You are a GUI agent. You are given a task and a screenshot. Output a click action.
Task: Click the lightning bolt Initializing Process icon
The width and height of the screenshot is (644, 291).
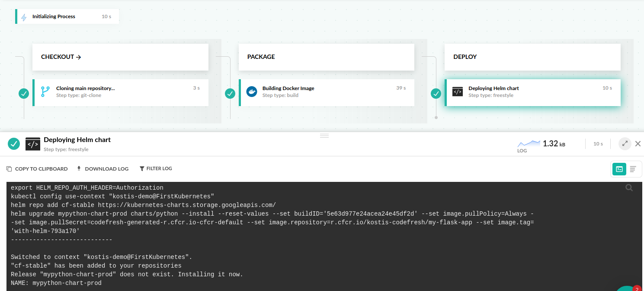pos(24,17)
